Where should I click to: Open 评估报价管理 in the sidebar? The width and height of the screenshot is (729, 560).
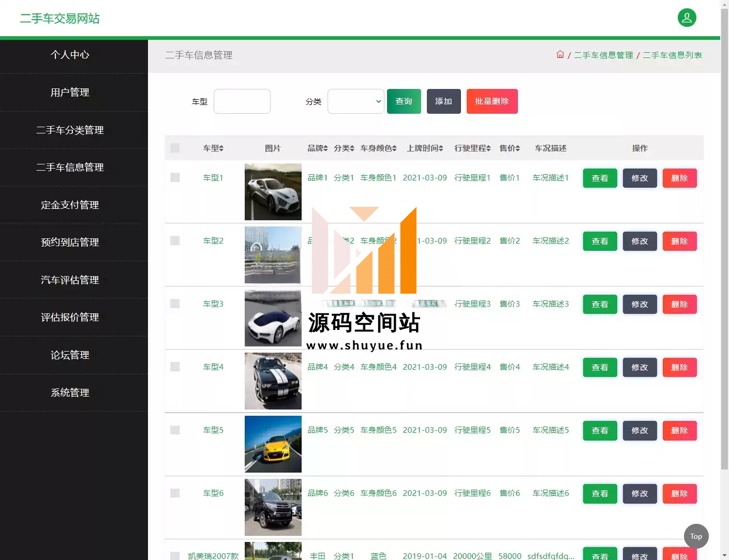coord(70,317)
